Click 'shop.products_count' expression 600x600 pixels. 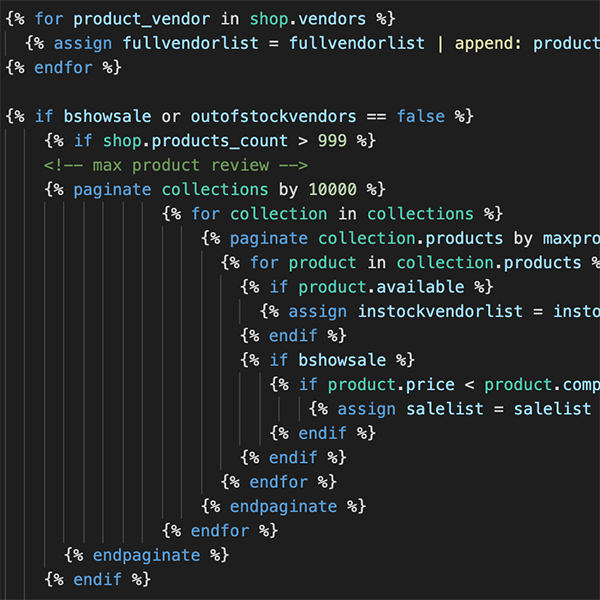coord(195,141)
